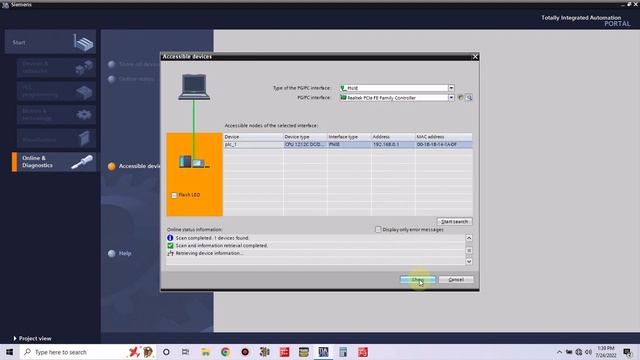This screenshot has width=640, height=360.
Task: Open Motion & technology portal section
Action: [x=56, y=115]
